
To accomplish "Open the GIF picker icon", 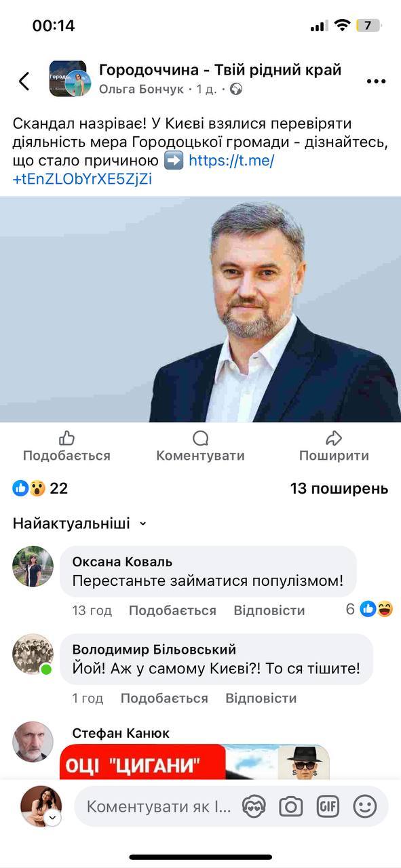I will pyautogui.click(x=328, y=806).
